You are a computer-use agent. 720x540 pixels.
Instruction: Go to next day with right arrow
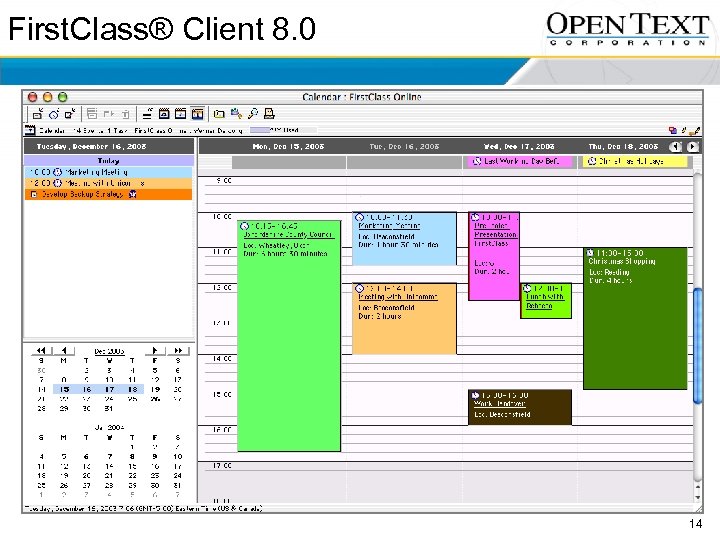coord(693,146)
